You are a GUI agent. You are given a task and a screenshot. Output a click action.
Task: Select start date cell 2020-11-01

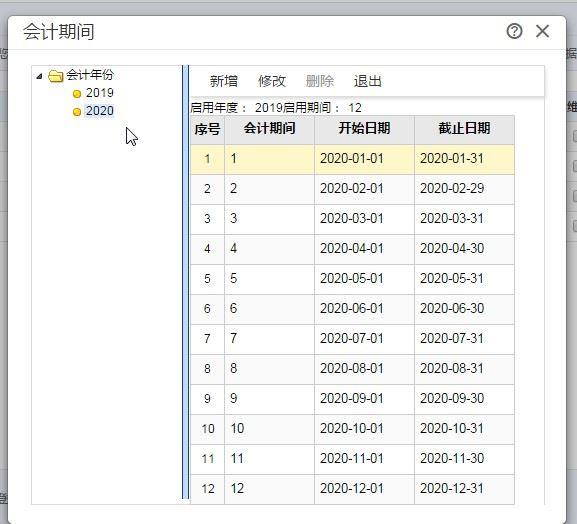364,459
